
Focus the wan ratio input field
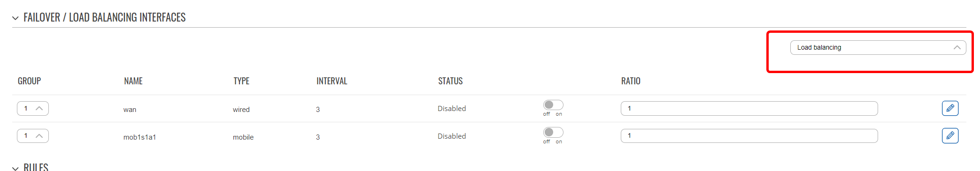pyautogui.click(x=749, y=108)
